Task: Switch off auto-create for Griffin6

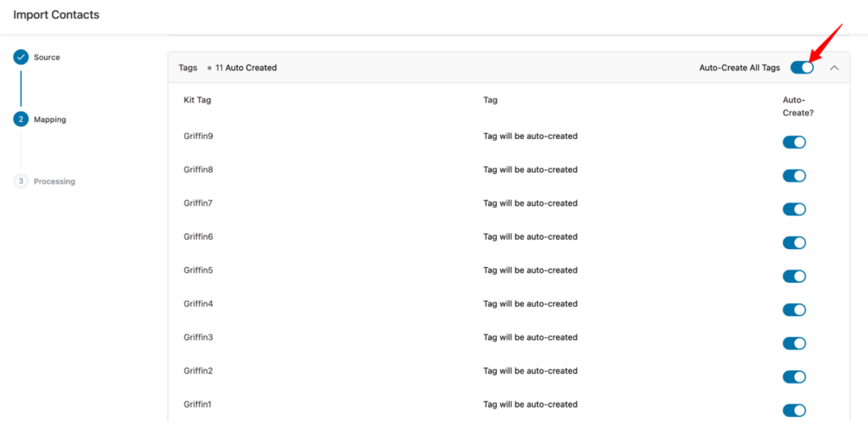Action: [794, 243]
